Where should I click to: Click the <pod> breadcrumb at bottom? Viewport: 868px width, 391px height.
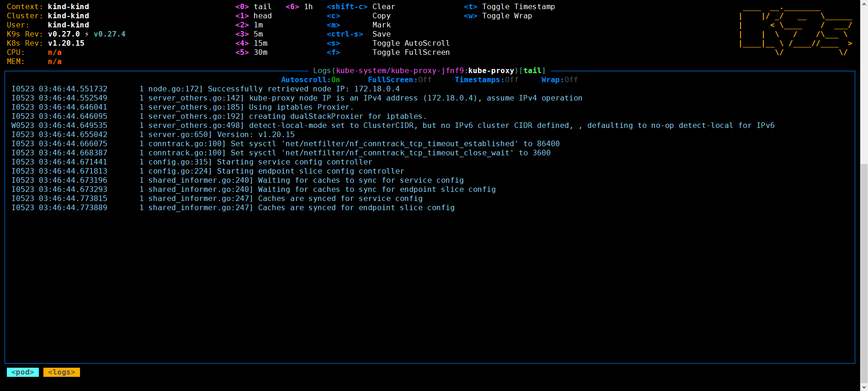point(23,372)
